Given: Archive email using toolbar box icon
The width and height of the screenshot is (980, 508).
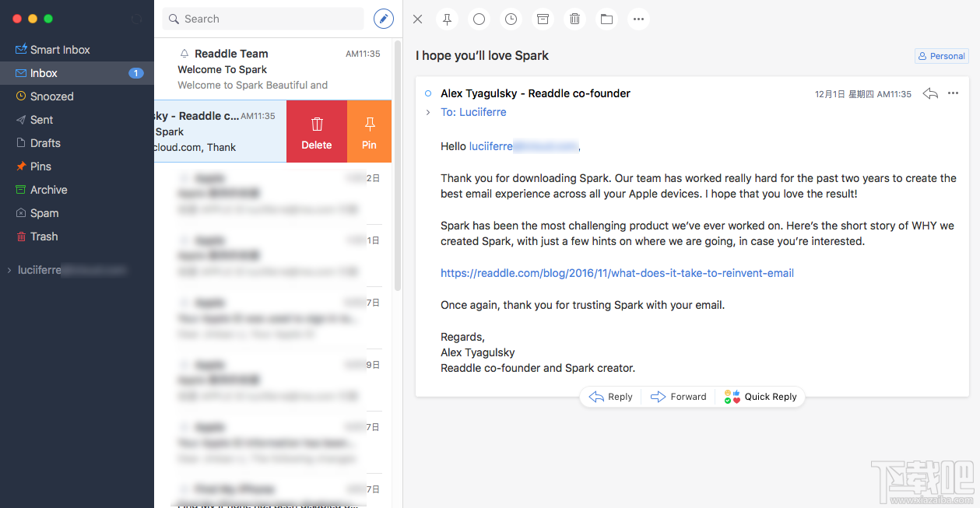Looking at the screenshot, I should (x=543, y=19).
